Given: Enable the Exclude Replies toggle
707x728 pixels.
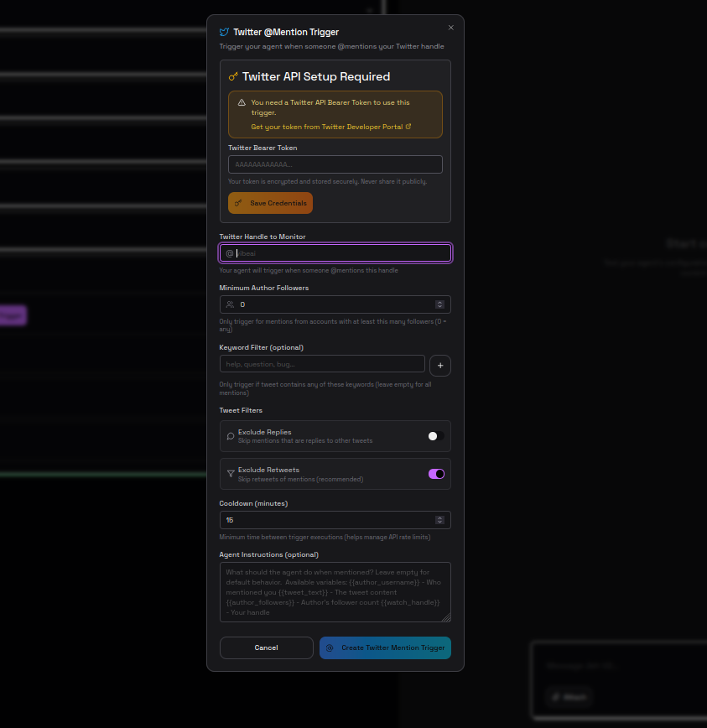Looking at the screenshot, I should [x=436, y=436].
